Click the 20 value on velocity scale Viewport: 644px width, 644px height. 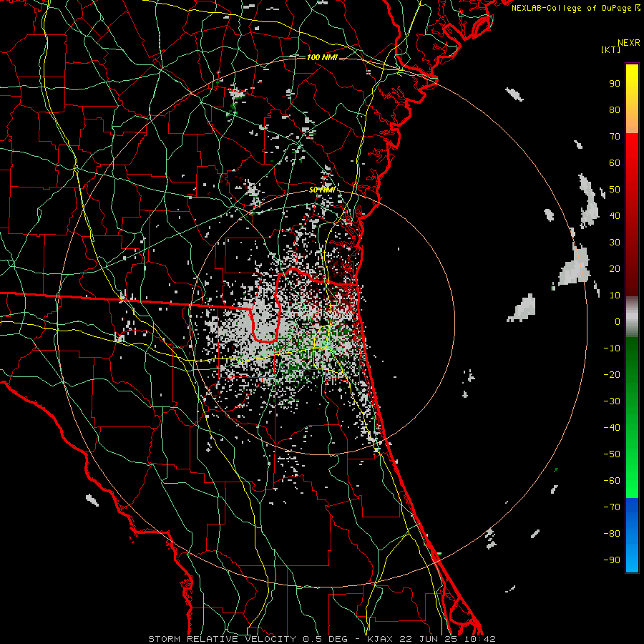[x=615, y=268]
